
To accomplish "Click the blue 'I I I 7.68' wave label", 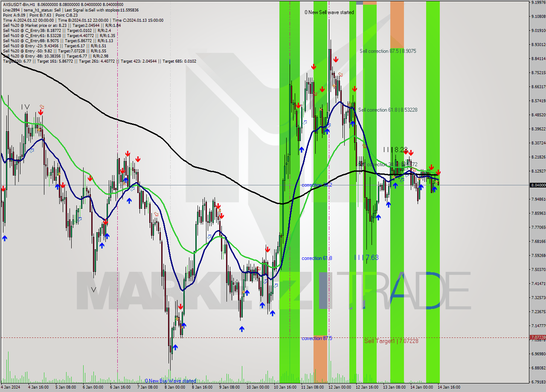I will coord(366,257).
